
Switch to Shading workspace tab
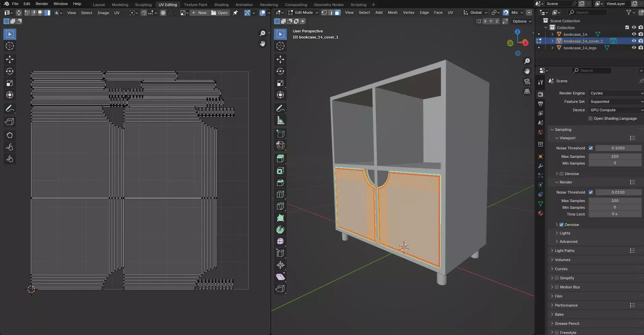coord(221,5)
